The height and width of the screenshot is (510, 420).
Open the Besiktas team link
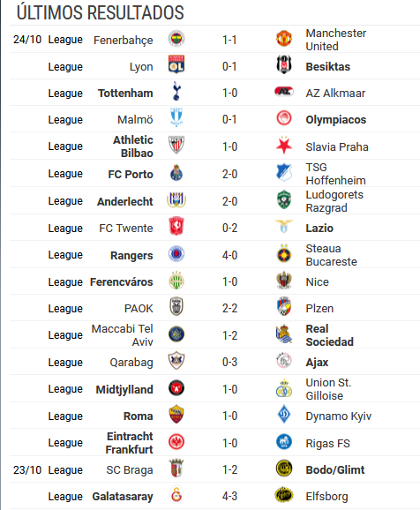tap(327, 67)
